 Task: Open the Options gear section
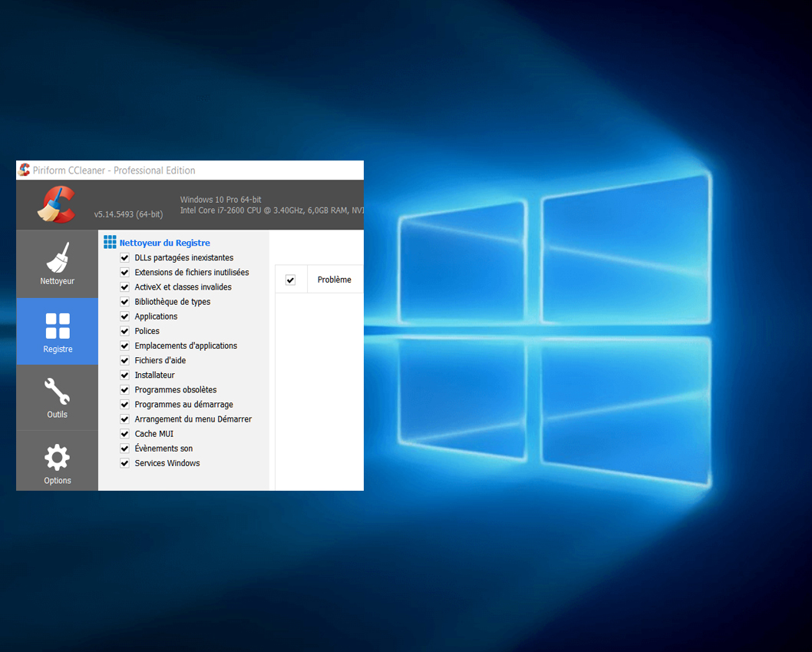[57, 461]
